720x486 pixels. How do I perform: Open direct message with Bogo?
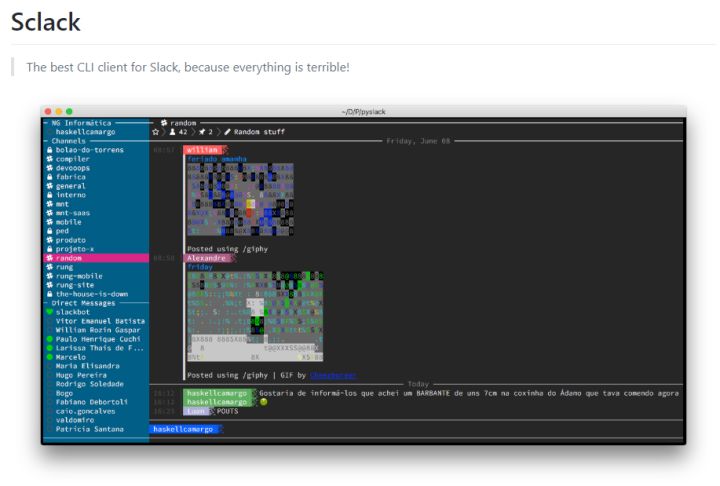(x=64, y=393)
